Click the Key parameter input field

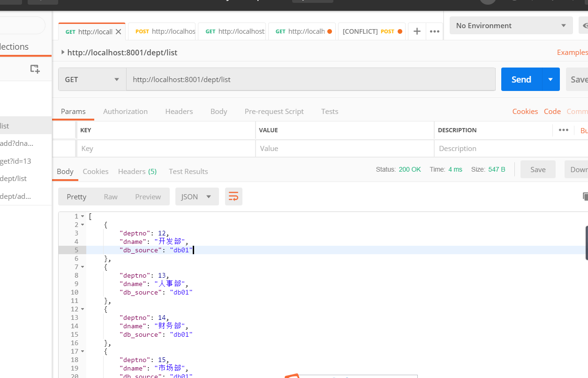pyautogui.click(x=166, y=148)
